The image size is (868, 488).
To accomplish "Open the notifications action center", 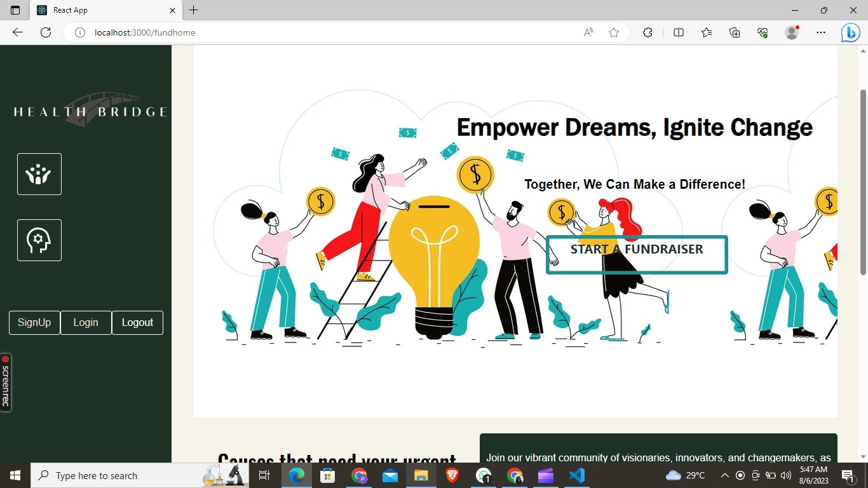I will point(848,475).
